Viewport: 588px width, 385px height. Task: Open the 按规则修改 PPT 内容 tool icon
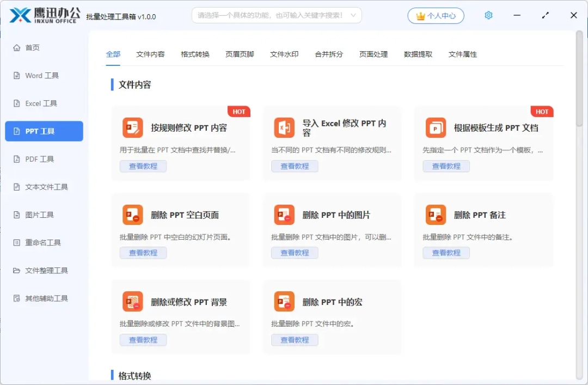click(132, 127)
